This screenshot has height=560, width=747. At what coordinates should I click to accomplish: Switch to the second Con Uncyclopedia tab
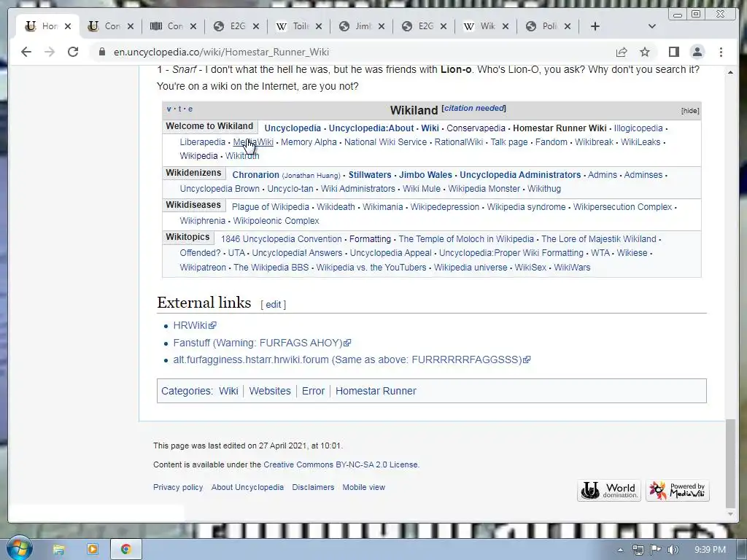point(111,26)
